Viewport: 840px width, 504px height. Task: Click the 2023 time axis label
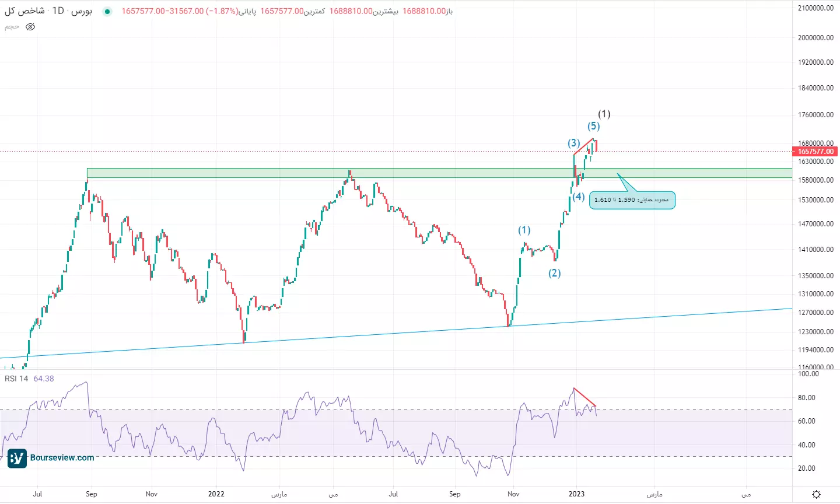click(576, 494)
